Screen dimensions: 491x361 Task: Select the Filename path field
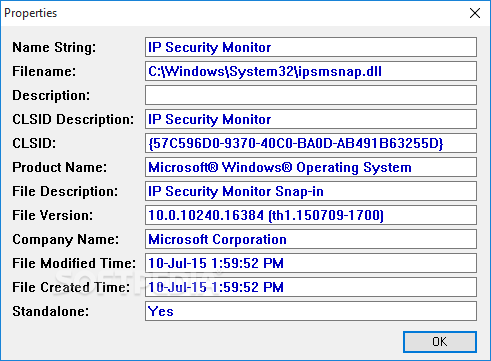(311, 71)
